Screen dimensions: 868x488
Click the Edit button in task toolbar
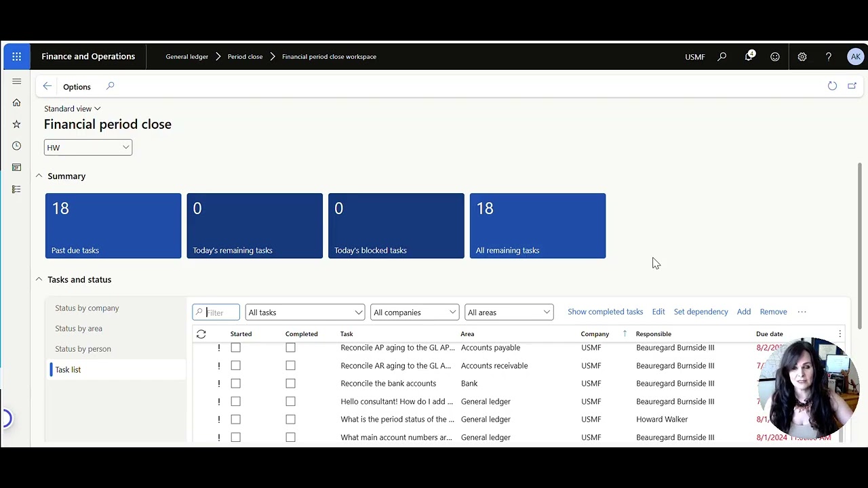coord(658,312)
